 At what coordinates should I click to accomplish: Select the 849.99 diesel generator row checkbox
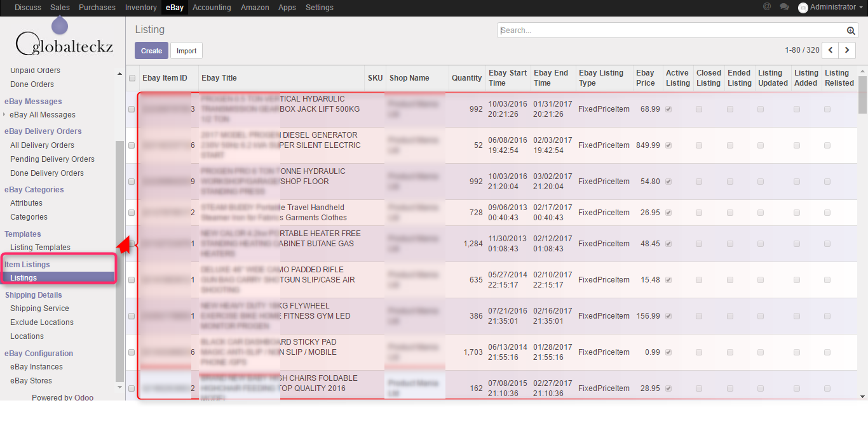(x=132, y=145)
